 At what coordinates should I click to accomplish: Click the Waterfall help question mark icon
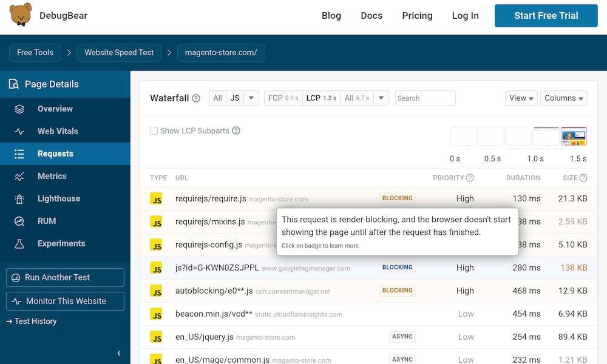click(196, 98)
